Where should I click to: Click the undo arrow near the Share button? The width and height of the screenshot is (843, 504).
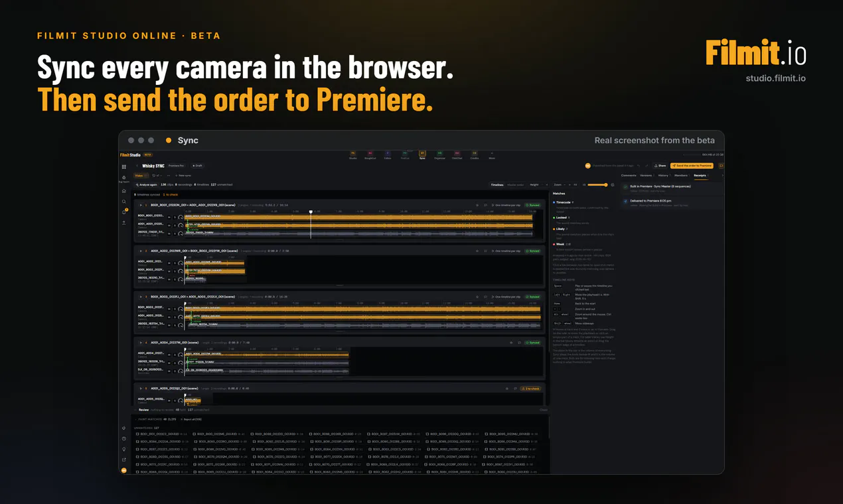click(x=638, y=166)
